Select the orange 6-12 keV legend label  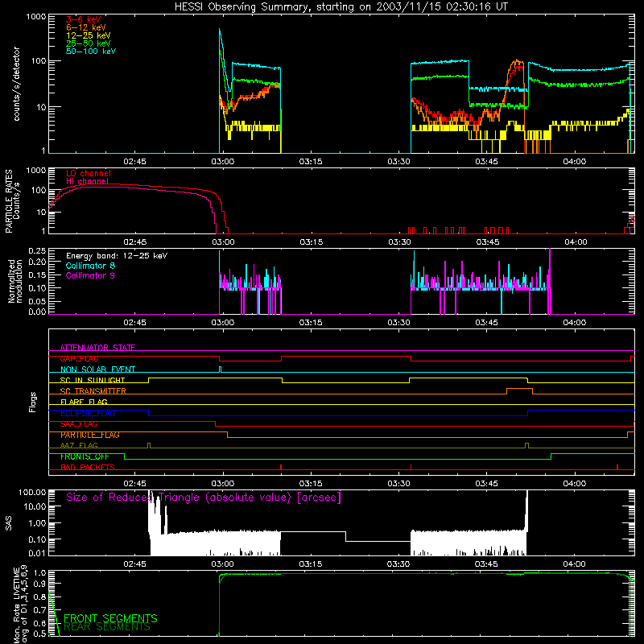point(86,27)
